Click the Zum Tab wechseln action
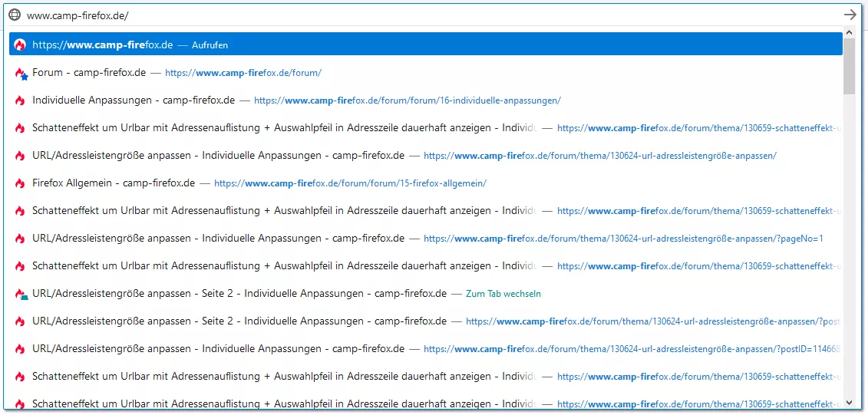Screen dimensions: 868x415 coord(503,294)
